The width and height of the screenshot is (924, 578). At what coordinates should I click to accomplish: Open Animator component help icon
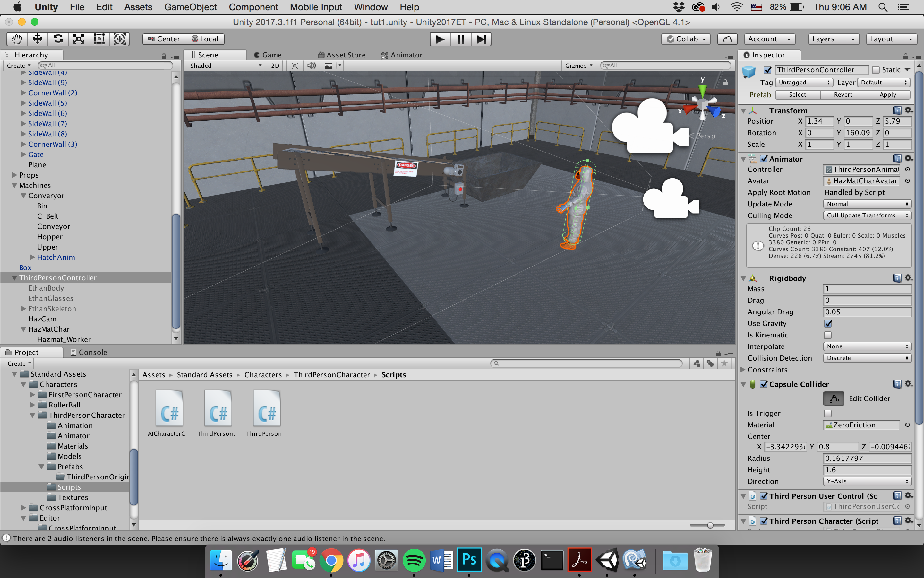[897, 159]
